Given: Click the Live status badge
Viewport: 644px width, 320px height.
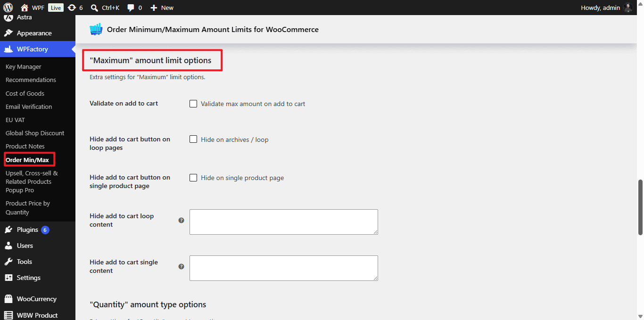Looking at the screenshot, I should click(x=56, y=8).
